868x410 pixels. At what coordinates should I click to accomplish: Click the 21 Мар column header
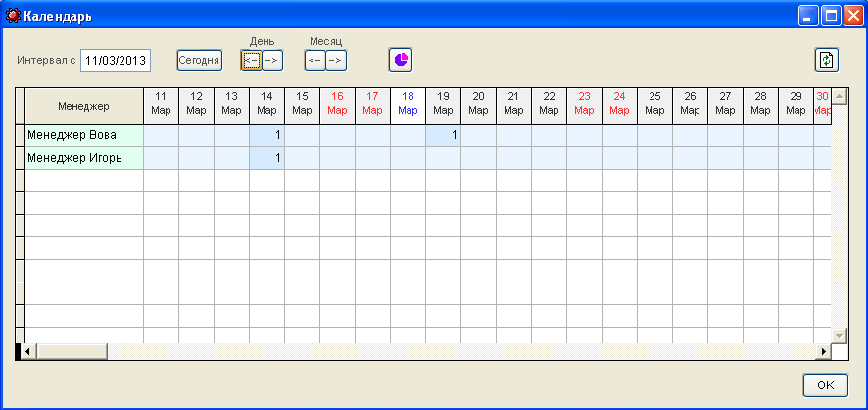pyautogui.click(x=513, y=105)
